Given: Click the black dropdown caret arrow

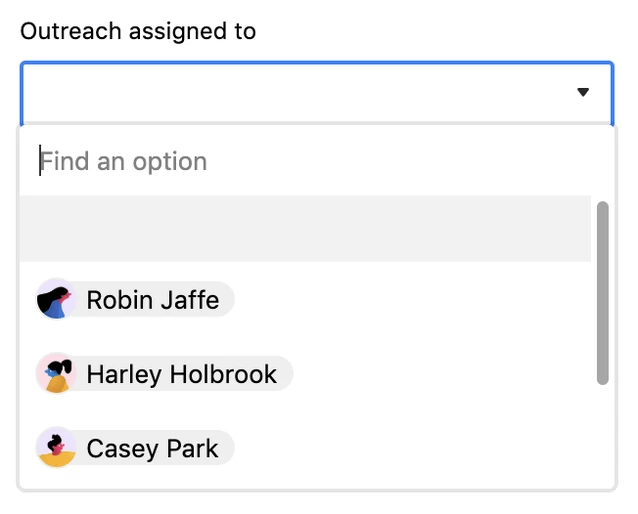Looking at the screenshot, I should 583,92.
